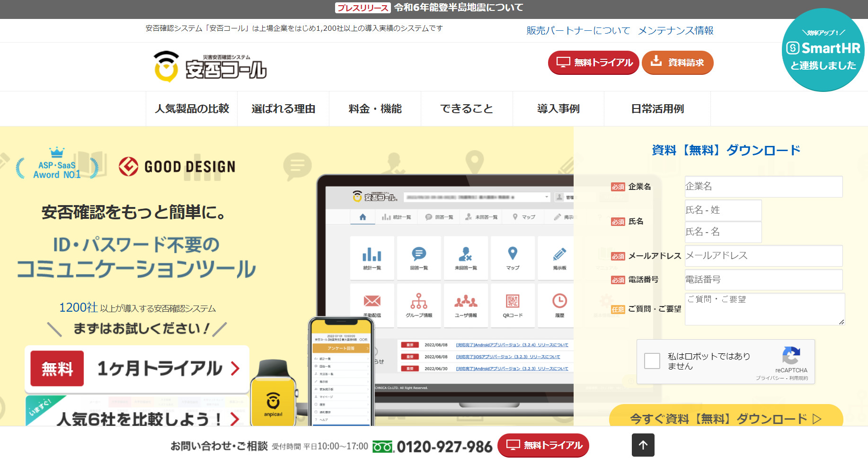Click the free-dial icon beside phone number
Viewport: 868px width, 459px height.
pos(383,447)
